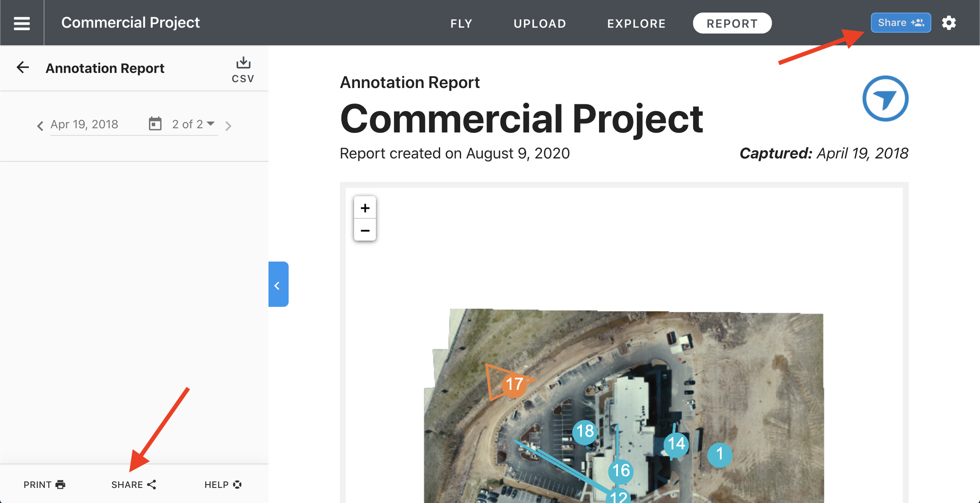Go to next capture date
This screenshot has width=980, height=503.
pos(228,125)
